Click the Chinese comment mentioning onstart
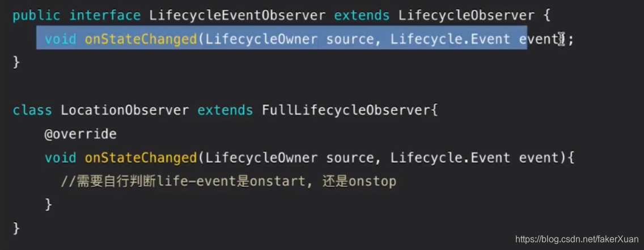Screen dimensions: 644x250 click(228, 181)
